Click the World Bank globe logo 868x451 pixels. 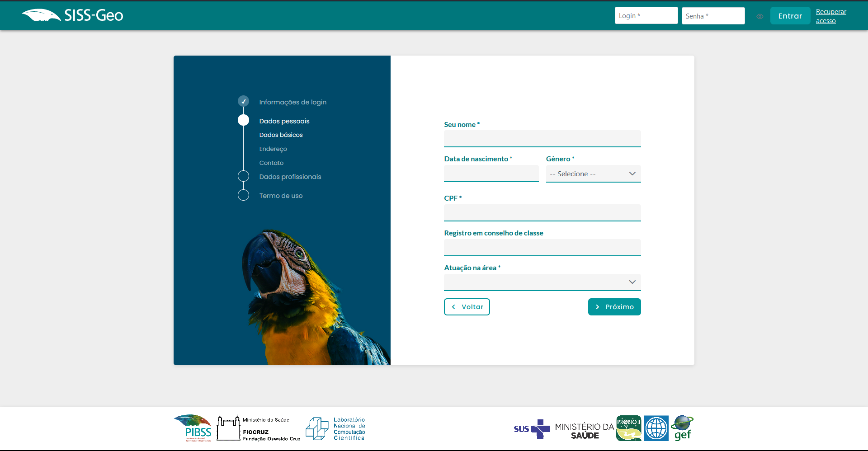tap(656, 428)
